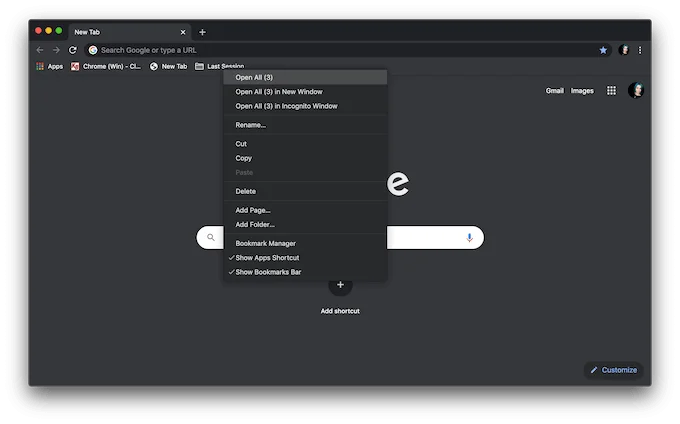Minimize the window with the yellow button
The image size is (680, 424).
click(49, 31)
